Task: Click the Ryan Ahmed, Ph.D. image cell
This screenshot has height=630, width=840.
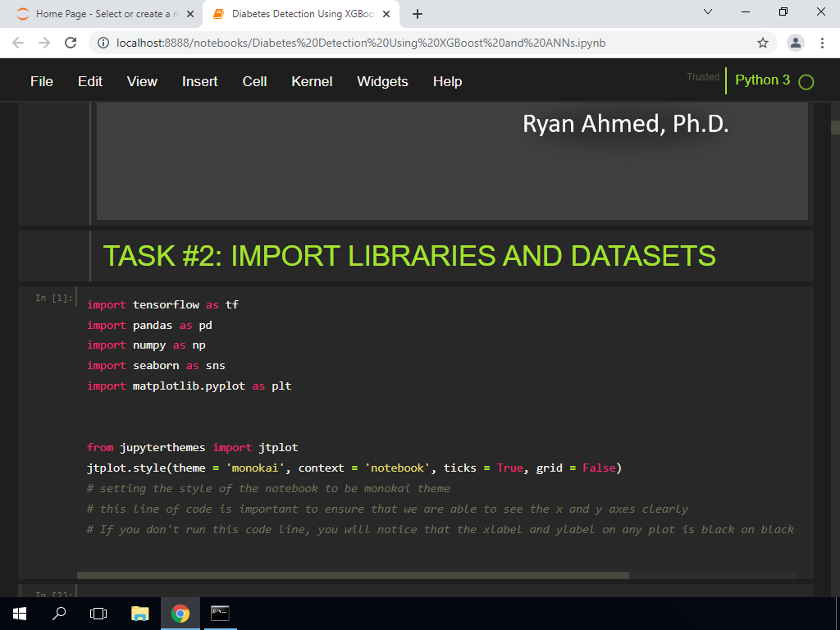Action: pyautogui.click(x=452, y=161)
